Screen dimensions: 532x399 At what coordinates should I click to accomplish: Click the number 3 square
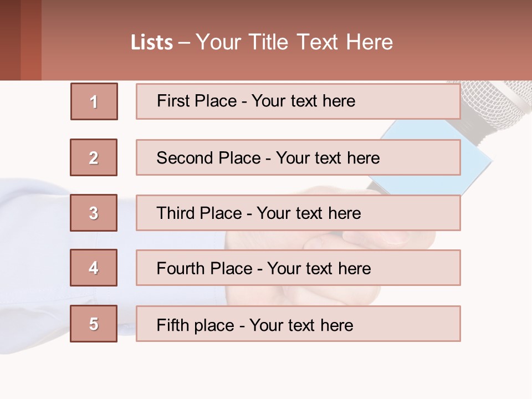[94, 213]
